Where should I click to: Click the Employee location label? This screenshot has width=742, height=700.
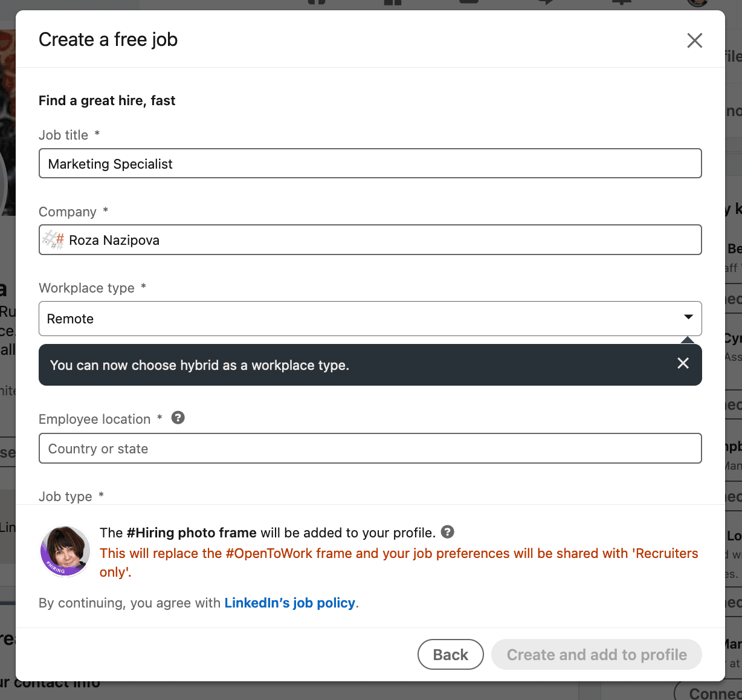tap(94, 419)
